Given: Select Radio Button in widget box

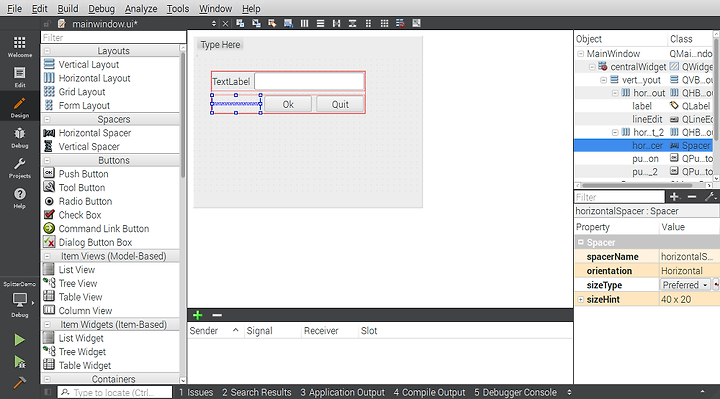Looking at the screenshot, I should tap(85, 201).
